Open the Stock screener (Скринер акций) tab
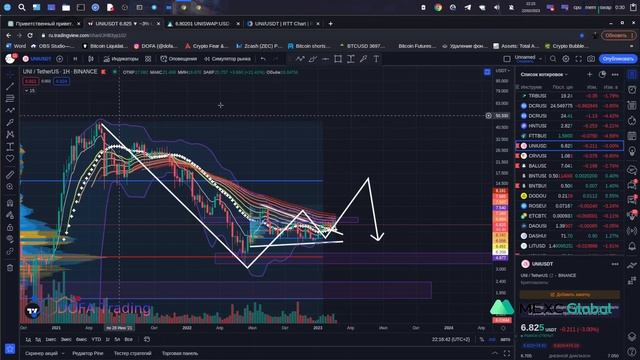Screen dimensions: 640x360 (41, 353)
